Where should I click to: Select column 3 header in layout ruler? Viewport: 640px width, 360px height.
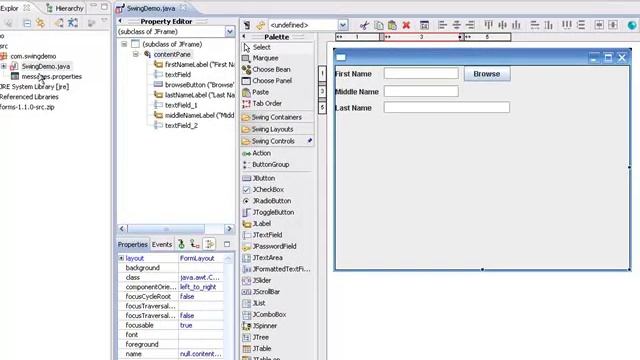(x=422, y=37)
